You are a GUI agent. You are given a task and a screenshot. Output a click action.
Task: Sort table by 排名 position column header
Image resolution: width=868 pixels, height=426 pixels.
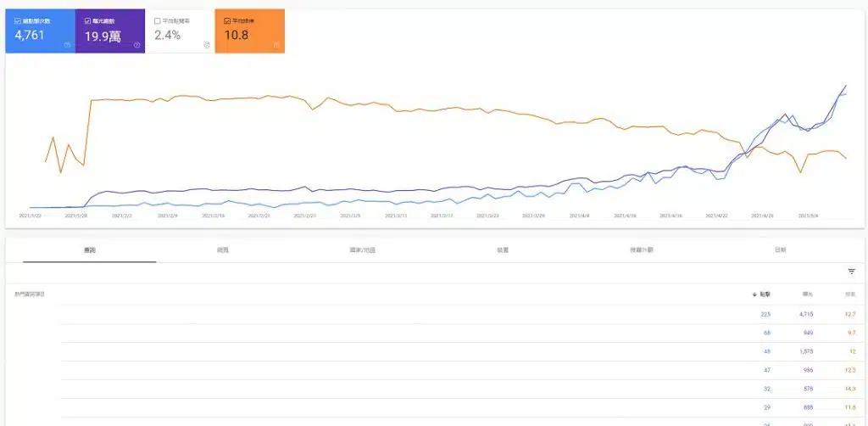[849, 294]
